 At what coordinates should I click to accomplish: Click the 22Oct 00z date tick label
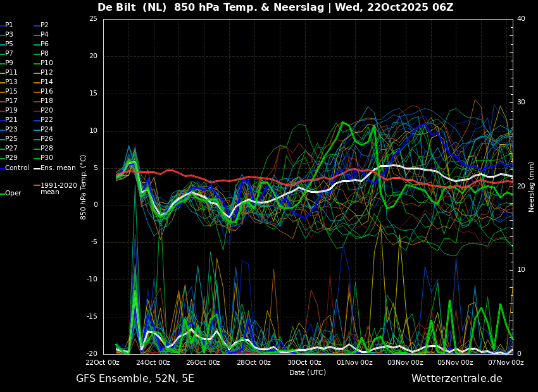click(x=103, y=362)
